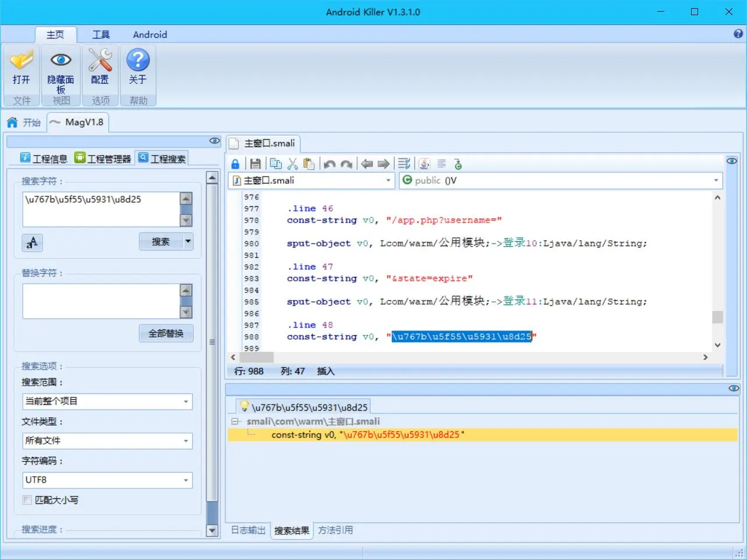Click the 行: 988 status bar entry
This screenshot has width=747, height=560.
(x=249, y=371)
